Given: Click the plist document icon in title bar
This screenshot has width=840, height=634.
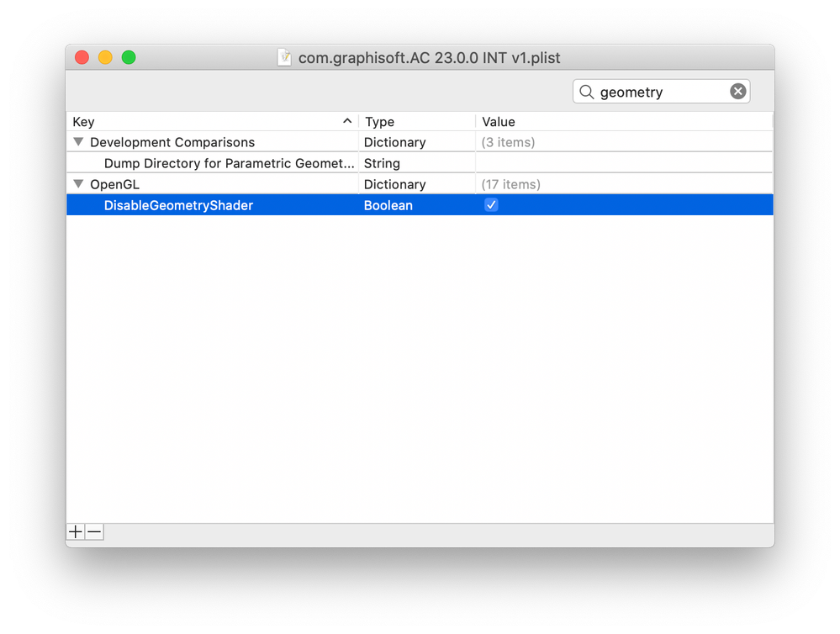Looking at the screenshot, I should pos(285,58).
